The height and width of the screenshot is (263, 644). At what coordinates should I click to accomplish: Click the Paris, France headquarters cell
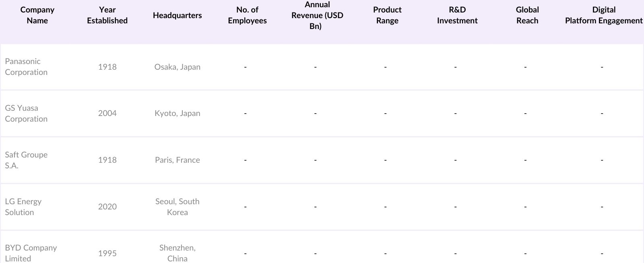point(177,160)
